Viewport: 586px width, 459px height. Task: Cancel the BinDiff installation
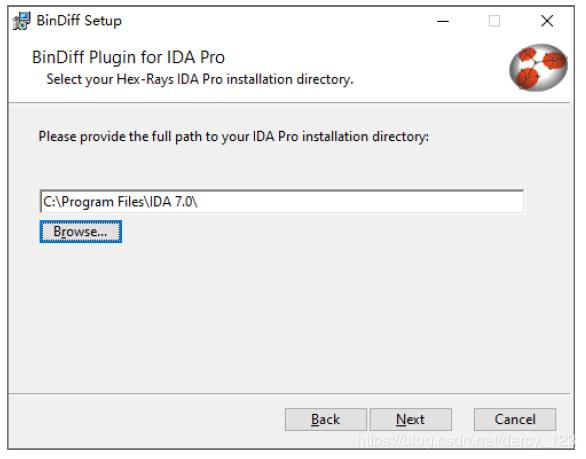coord(515,419)
